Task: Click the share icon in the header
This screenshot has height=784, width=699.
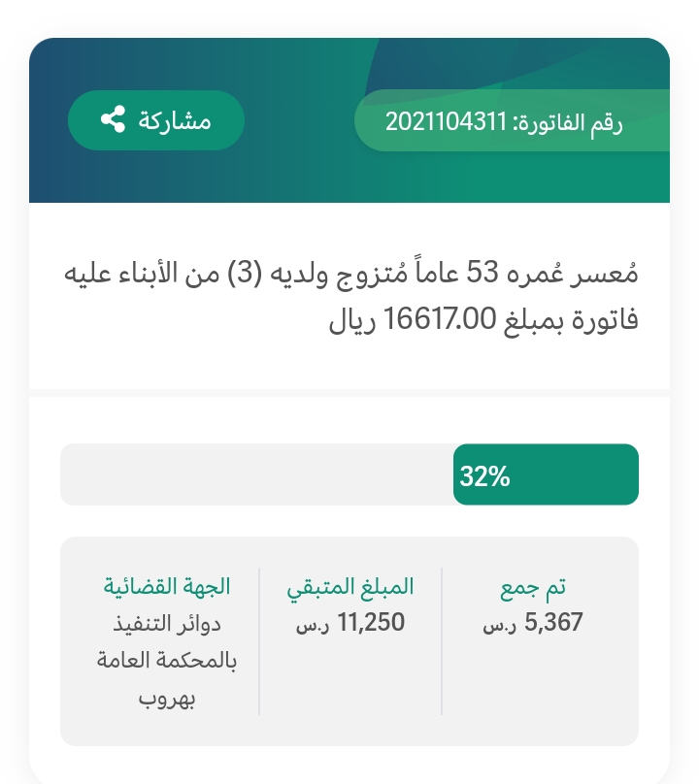Action: tap(113, 119)
